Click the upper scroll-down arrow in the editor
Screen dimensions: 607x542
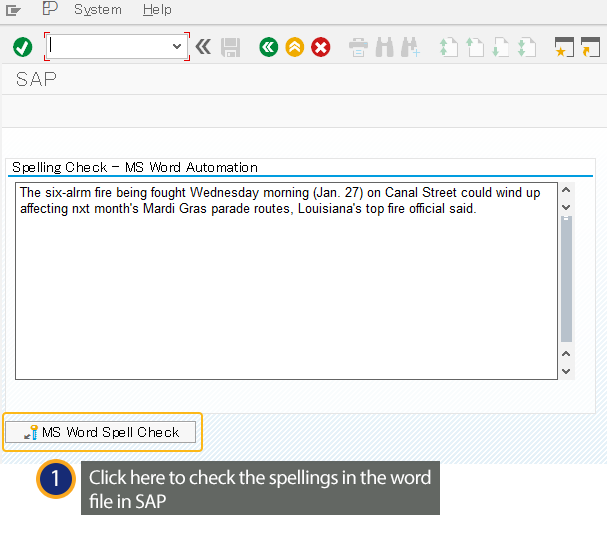pyautogui.click(x=566, y=207)
